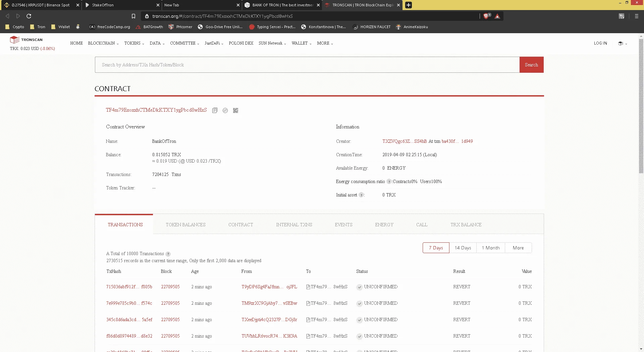Go to the HOME page
Screen dimensions: 644x352
76,43
